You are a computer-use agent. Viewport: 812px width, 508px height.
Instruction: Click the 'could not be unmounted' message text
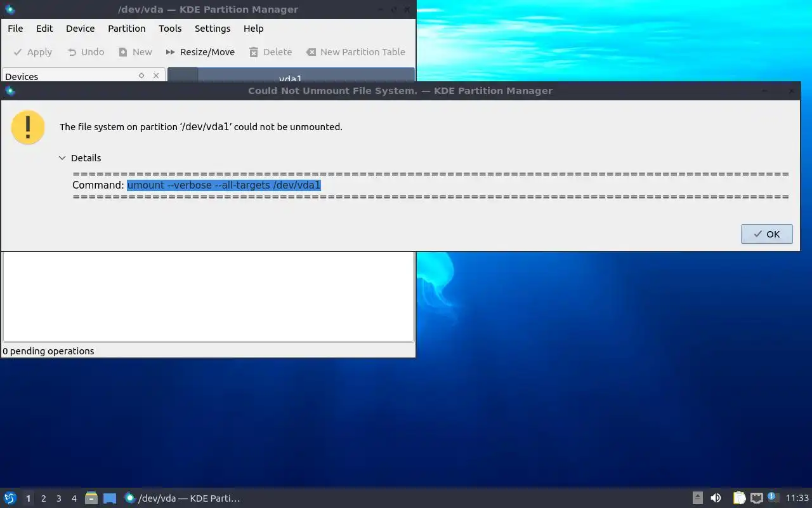coord(200,127)
